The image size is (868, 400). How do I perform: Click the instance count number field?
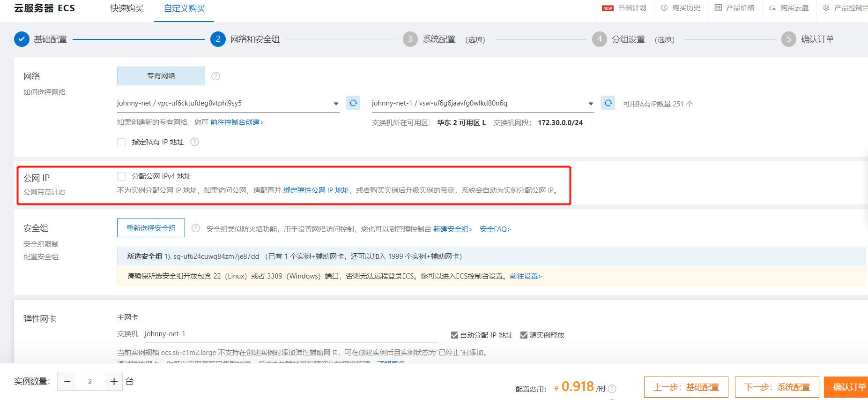[90, 382]
